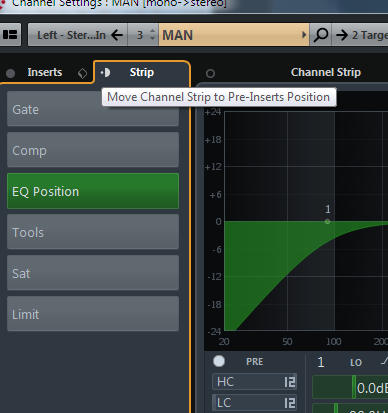Open the Limit strip module
The width and height of the screenshot is (388, 413).
93,314
